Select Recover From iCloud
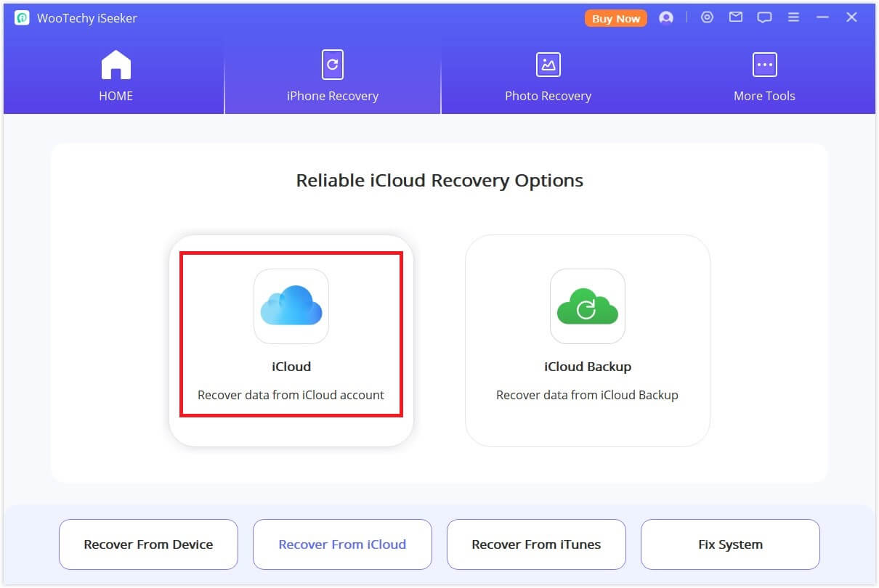This screenshot has height=588, width=879. 342,544
